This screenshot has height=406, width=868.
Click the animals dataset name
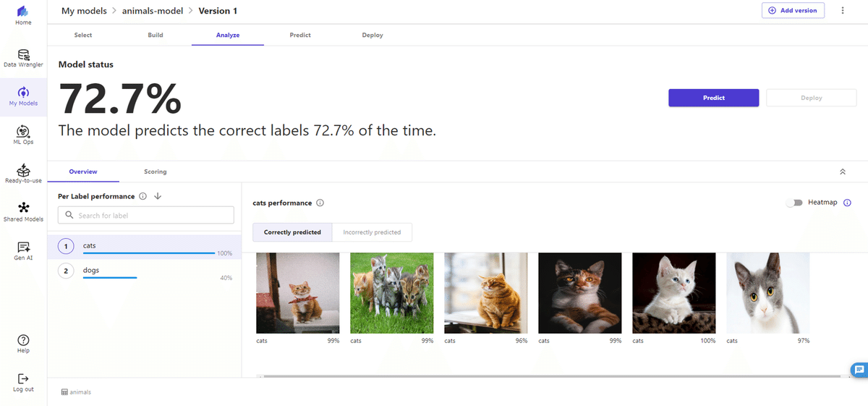point(80,392)
